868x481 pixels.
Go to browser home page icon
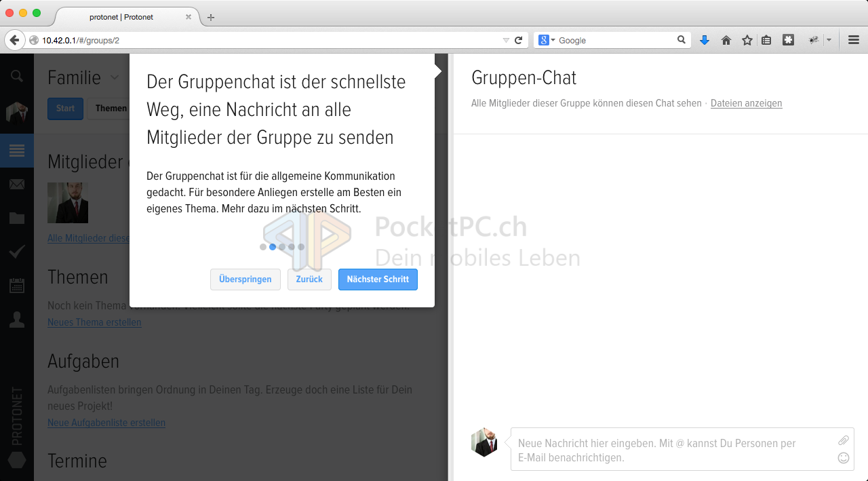pyautogui.click(x=726, y=41)
